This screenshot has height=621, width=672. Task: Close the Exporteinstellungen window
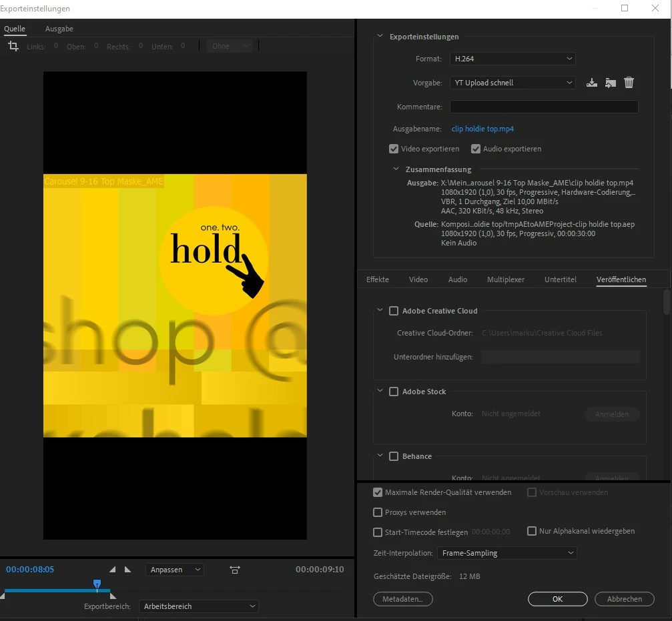pos(655,8)
